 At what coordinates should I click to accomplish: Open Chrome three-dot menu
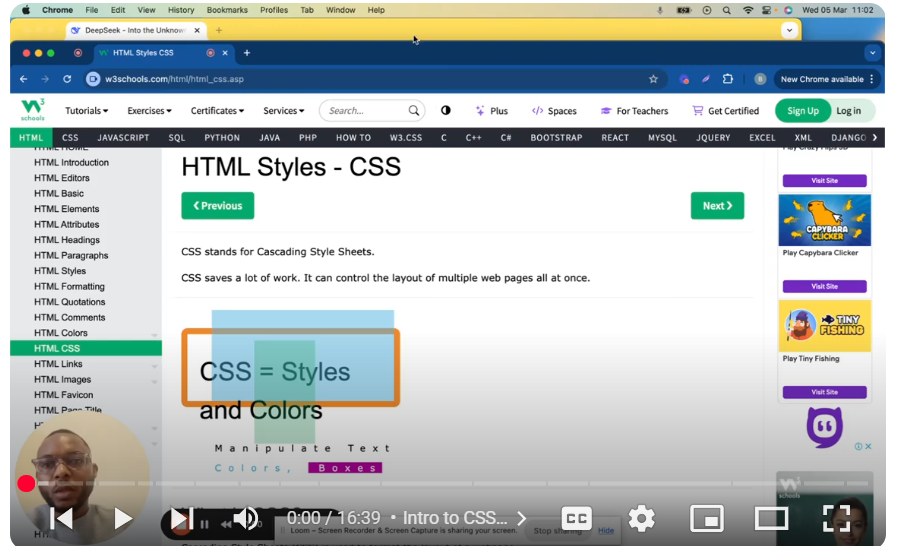872,79
